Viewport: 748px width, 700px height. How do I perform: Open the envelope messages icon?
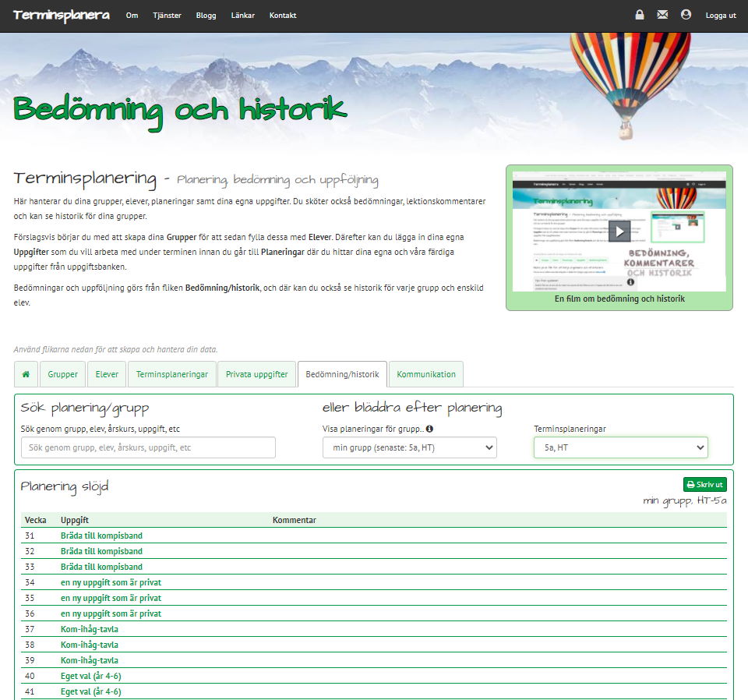click(x=662, y=15)
